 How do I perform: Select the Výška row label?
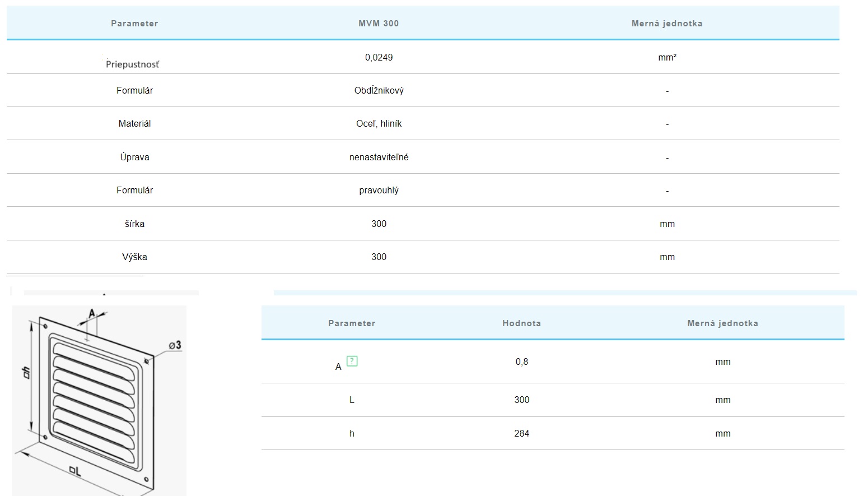(134, 257)
